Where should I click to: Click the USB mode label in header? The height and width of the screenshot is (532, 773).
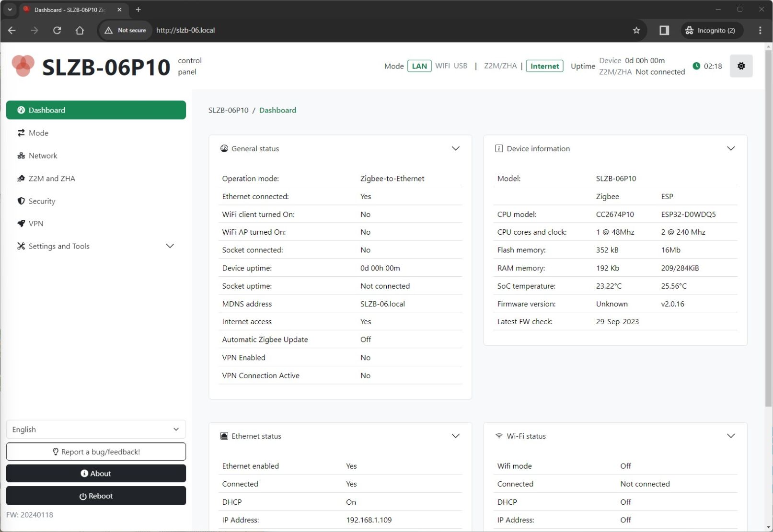point(460,66)
